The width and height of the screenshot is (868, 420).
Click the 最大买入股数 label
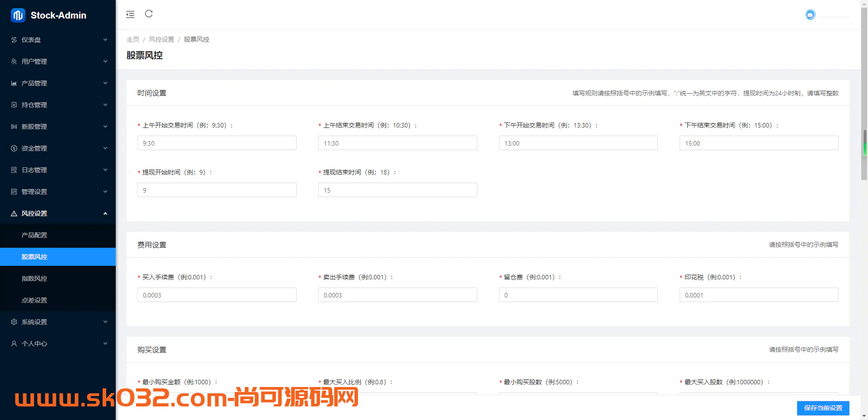coord(725,382)
